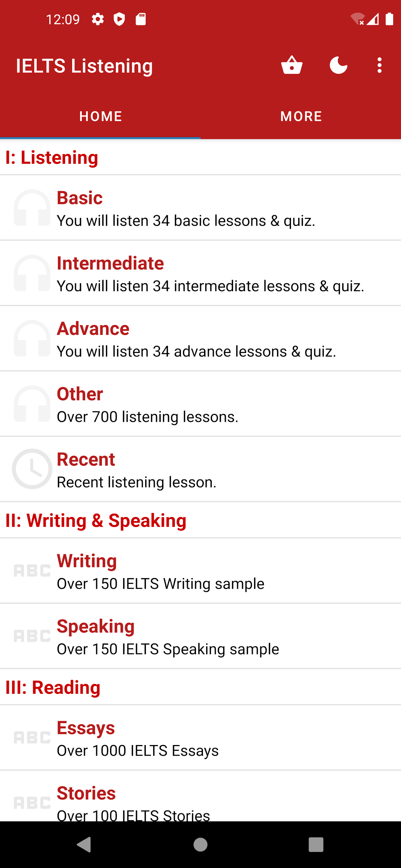Tap the headphone icon beside Other
Screen dimensions: 401x868
point(32,404)
